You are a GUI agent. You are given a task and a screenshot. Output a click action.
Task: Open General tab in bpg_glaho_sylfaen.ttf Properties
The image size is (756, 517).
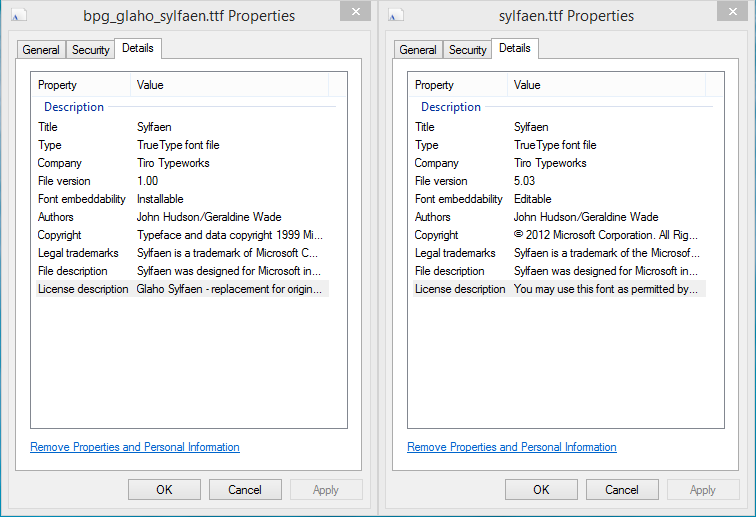[x=41, y=50]
